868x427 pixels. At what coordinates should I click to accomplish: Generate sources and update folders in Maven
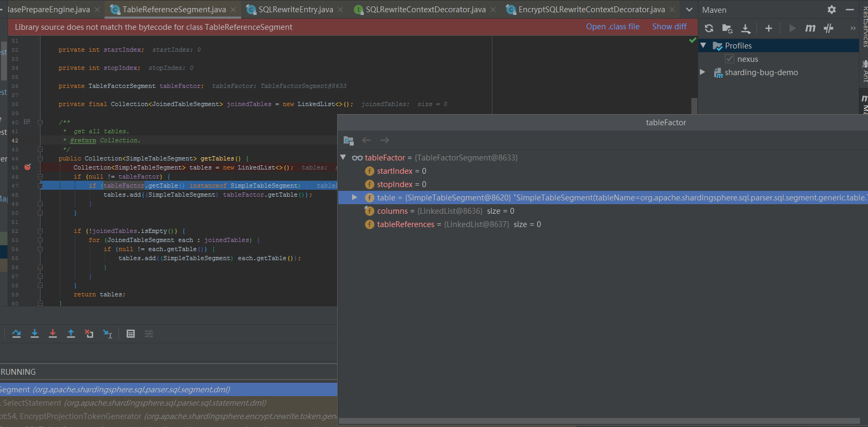(727, 28)
